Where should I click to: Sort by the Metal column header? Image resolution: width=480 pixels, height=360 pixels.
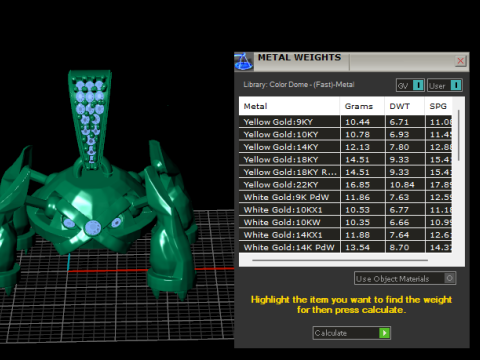pos(289,106)
